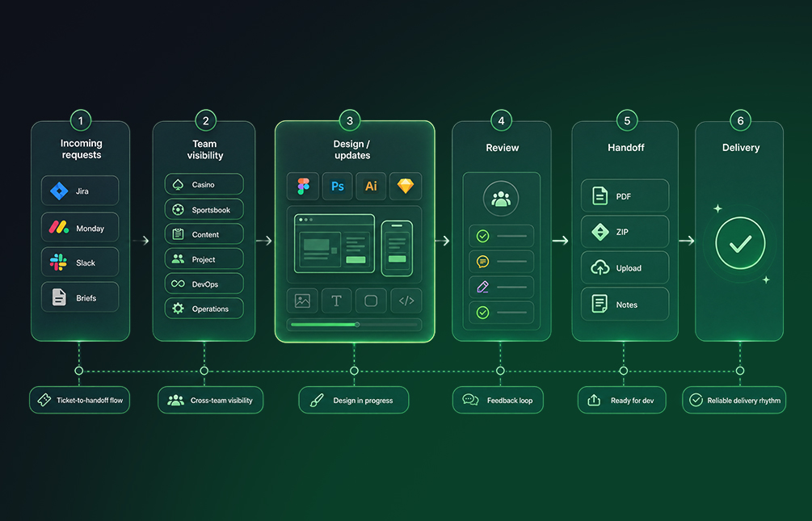Image resolution: width=812 pixels, height=521 pixels.
Task: Choose the text T tool icon
Action: tap(337, 300)
